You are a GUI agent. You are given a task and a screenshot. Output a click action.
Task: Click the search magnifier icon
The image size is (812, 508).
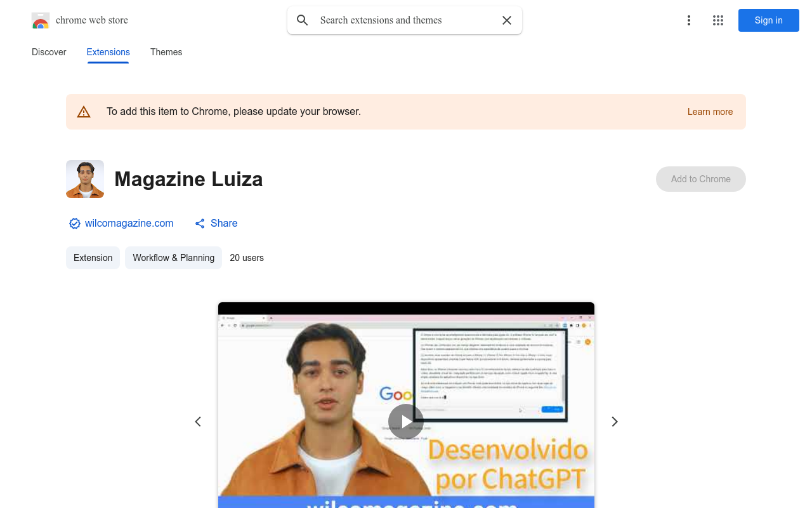tap(303, 20)
